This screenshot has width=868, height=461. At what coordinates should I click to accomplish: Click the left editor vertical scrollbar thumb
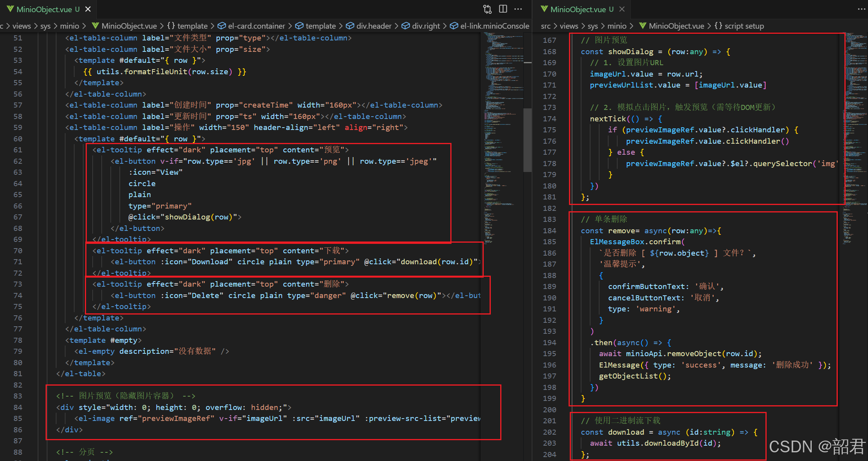coord(528,139)
